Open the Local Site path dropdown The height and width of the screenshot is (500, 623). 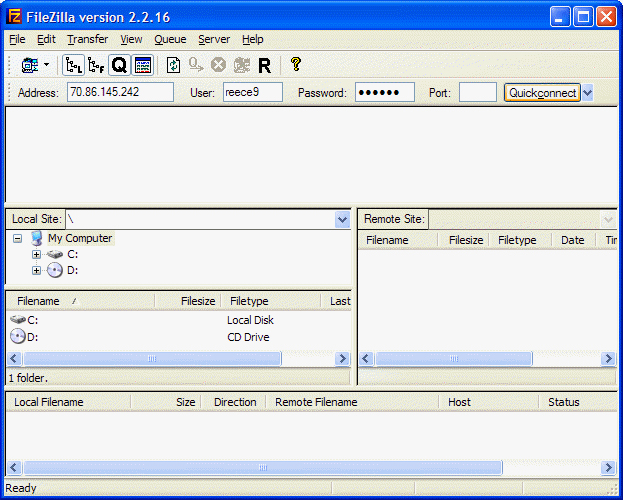pos(342,219)
